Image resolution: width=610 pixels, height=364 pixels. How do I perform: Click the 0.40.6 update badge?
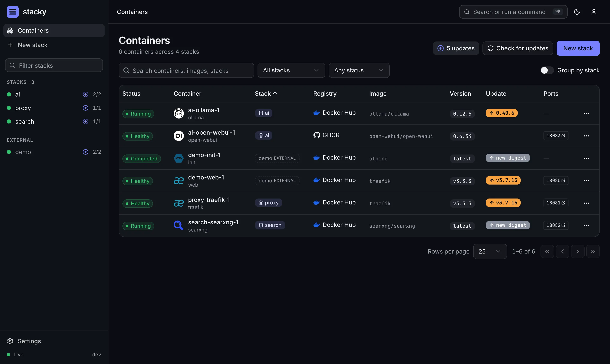[502, 113]
